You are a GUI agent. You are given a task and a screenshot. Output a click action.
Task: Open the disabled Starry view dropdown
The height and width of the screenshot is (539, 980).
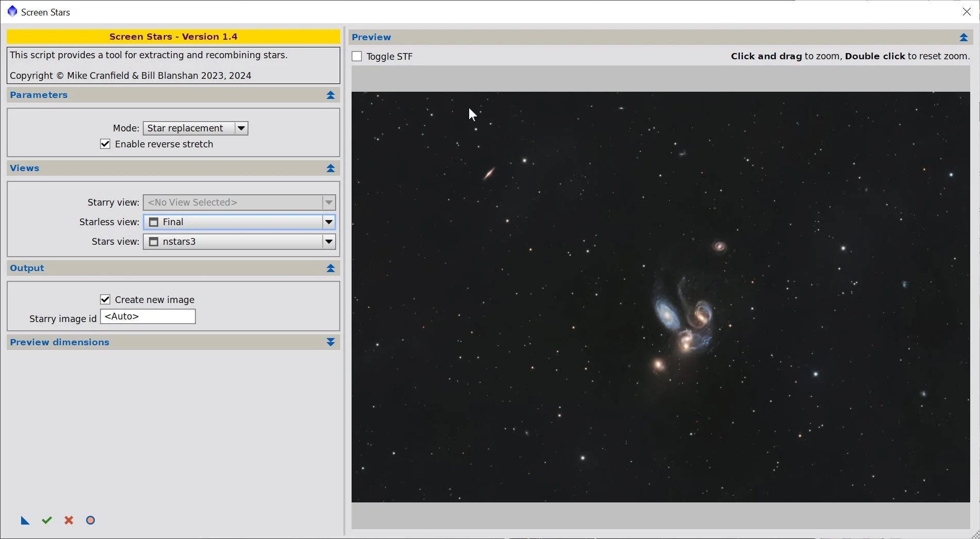coord(239,203)
